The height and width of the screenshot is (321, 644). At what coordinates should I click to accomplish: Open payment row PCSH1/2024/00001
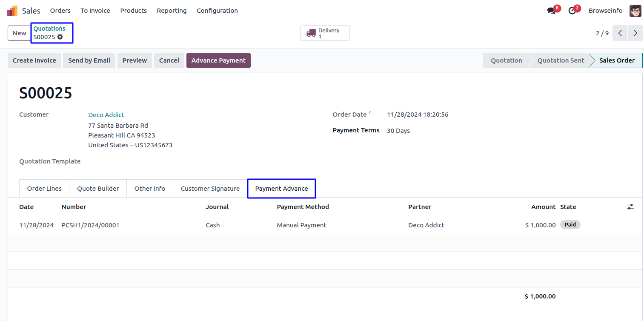pyautogui.click(x=90, y=225)
